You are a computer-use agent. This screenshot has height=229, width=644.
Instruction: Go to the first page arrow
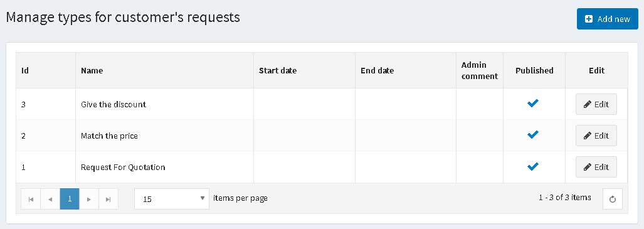(31, 199)
